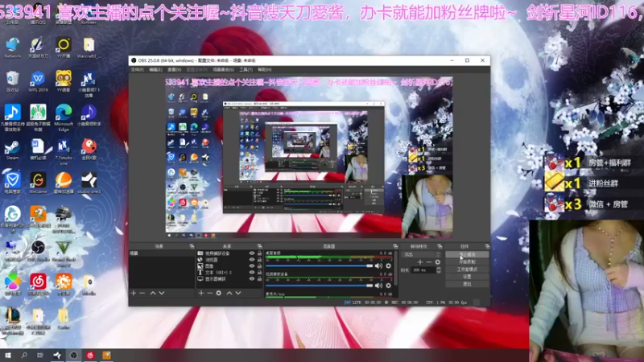Open League of Legends desktop icon
The width and height of the screenshot is (644, 362).
pos(12,321)
